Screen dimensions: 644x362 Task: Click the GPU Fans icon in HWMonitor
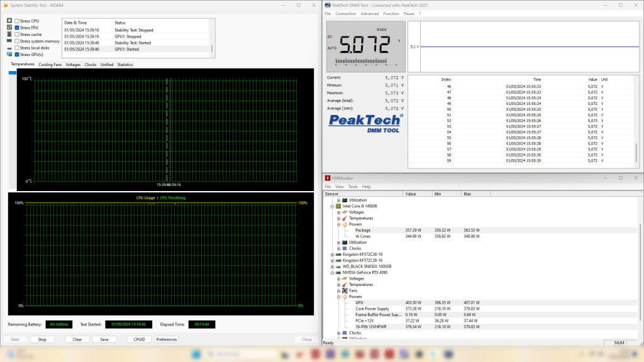344,291
